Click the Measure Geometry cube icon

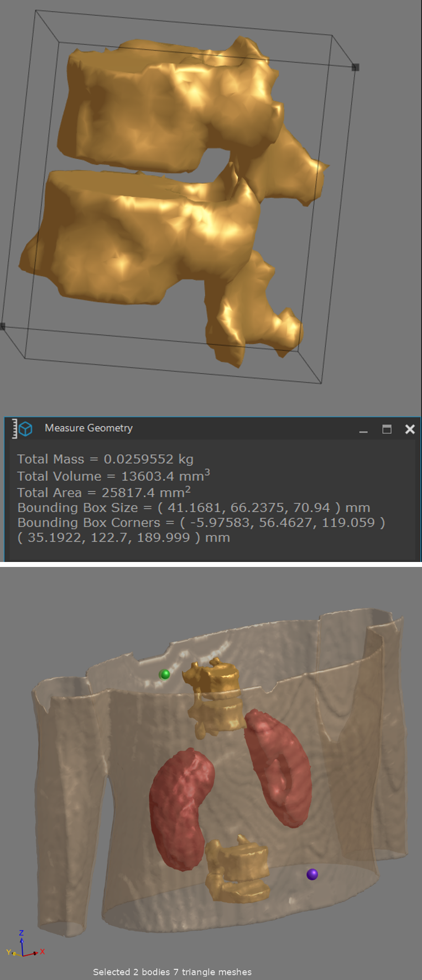tap(25, 429)
